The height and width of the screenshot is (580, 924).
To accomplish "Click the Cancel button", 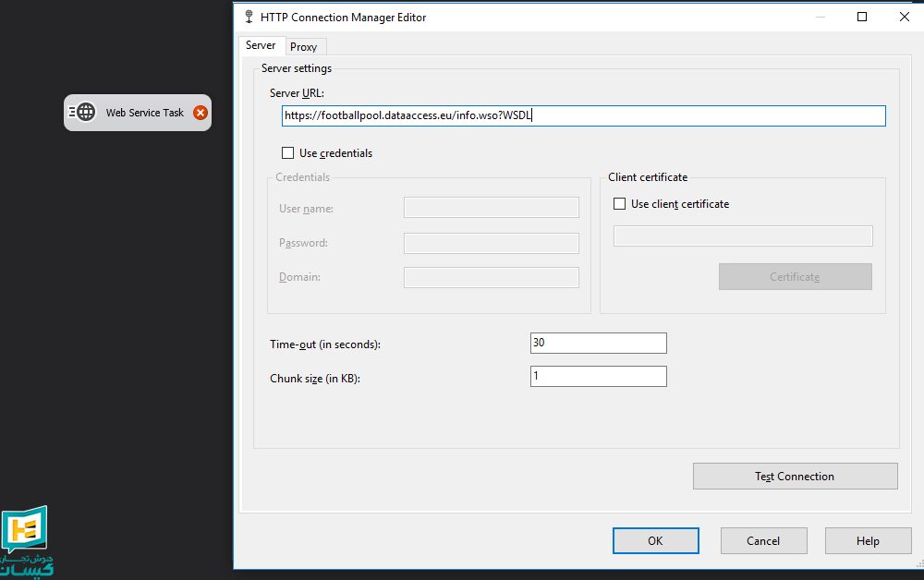I will pos(763,540).
